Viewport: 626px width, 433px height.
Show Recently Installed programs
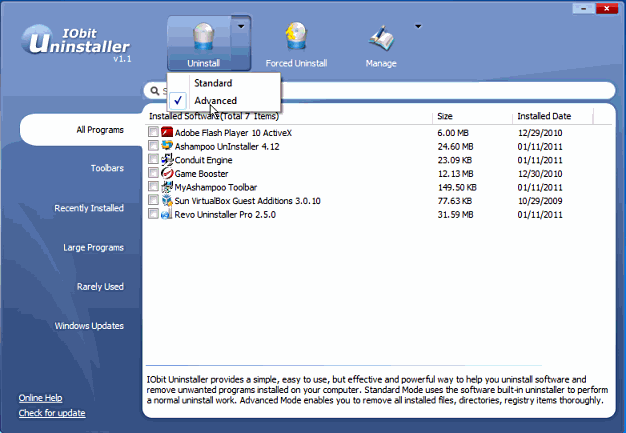(x=89, y=208)
